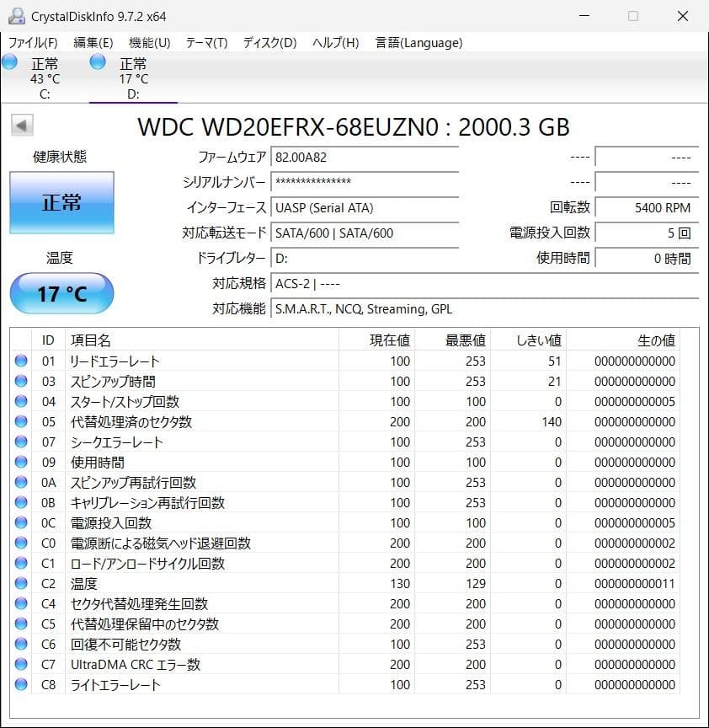Click the masked シリアルナンバー field

click(x=365, y=182)
